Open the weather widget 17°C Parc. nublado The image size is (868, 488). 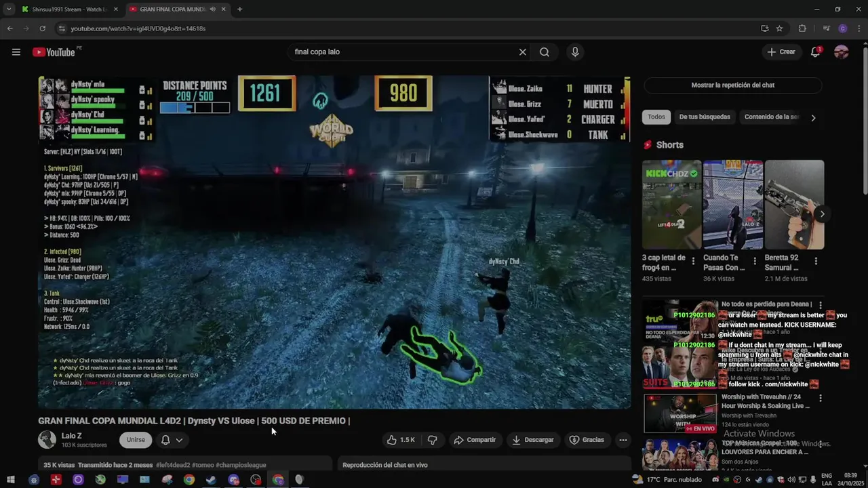(667, 480)
